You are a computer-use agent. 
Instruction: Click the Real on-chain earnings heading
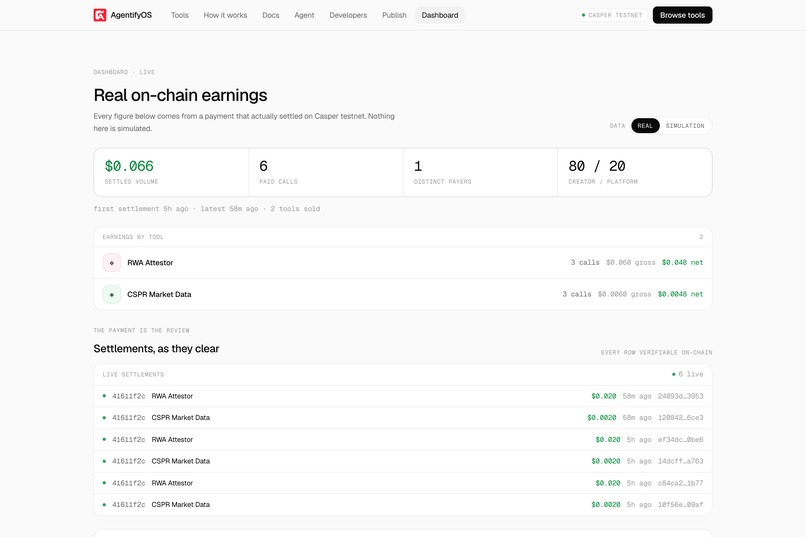pyautogui.click(x=180, y=95)
